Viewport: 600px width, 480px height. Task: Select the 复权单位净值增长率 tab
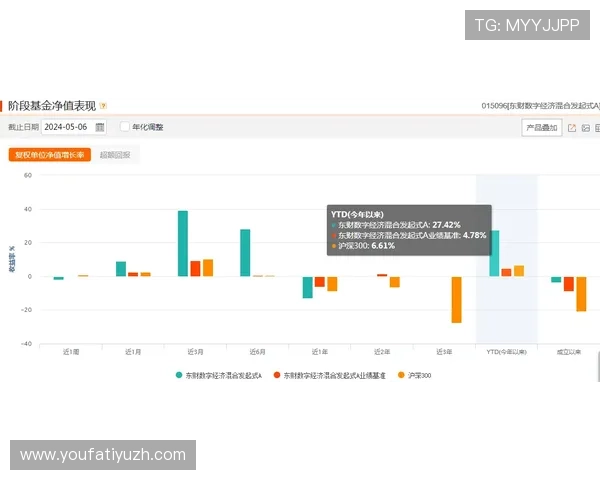pyautogui.click(x=50, y=155)
